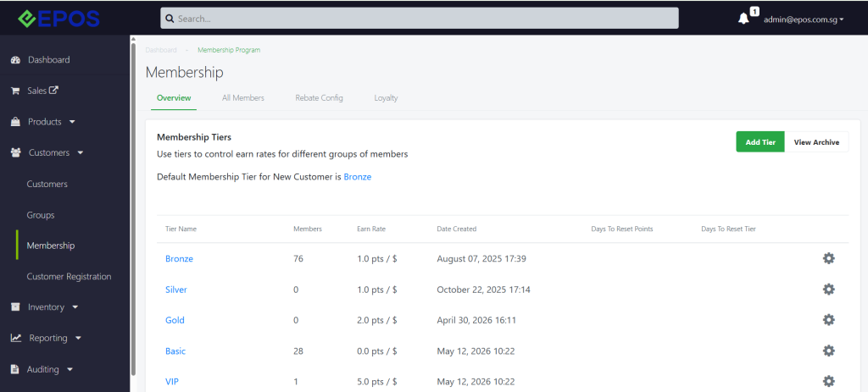Open the Silver tier link
Viewport: 868px width, 392px height.
176,290
